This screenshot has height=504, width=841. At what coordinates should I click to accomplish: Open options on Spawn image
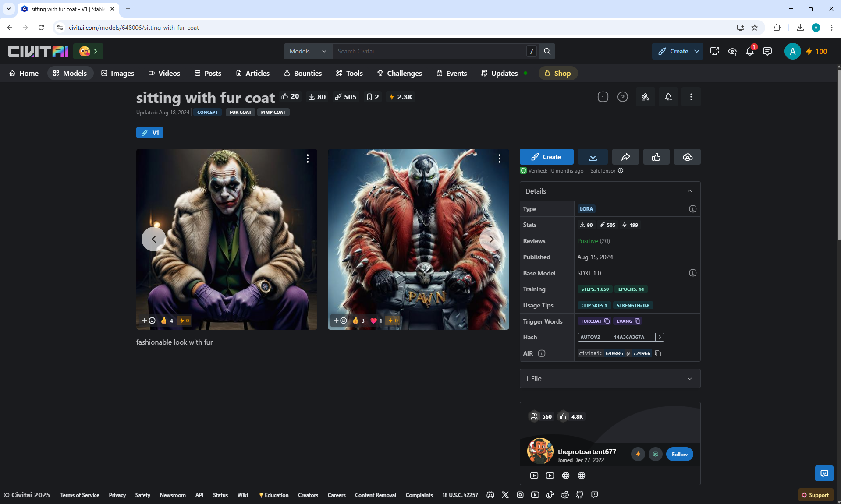pyautogui.click(x=499, y=159)
